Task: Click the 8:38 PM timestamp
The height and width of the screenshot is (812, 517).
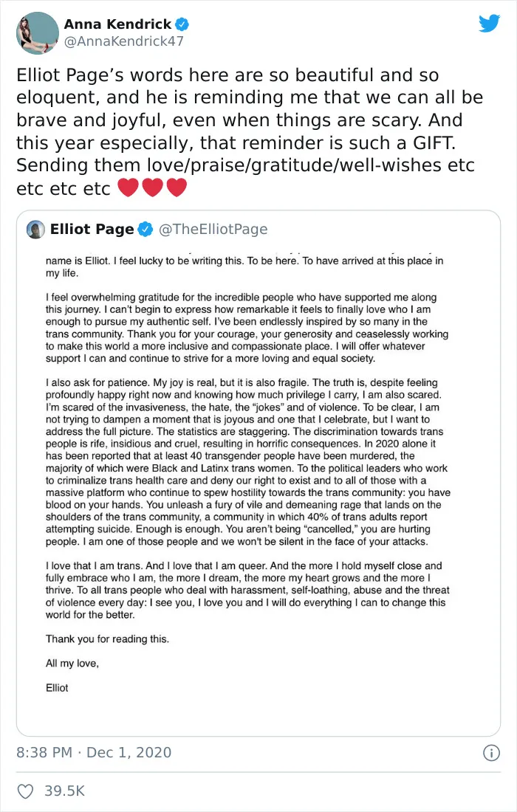Action: coord(44,752)
